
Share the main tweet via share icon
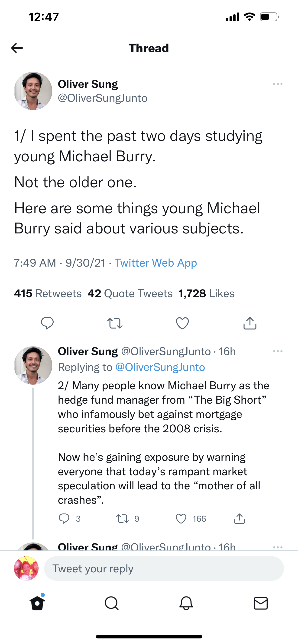250,323
